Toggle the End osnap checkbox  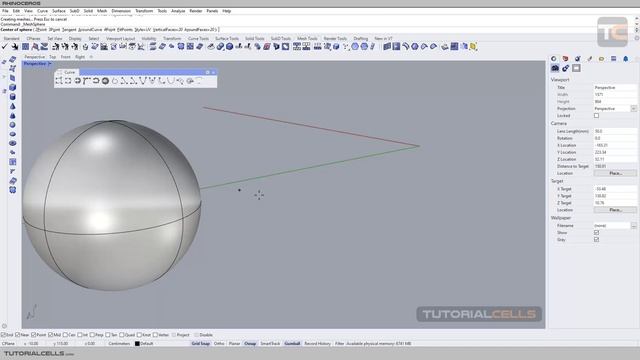pos(3,335)
